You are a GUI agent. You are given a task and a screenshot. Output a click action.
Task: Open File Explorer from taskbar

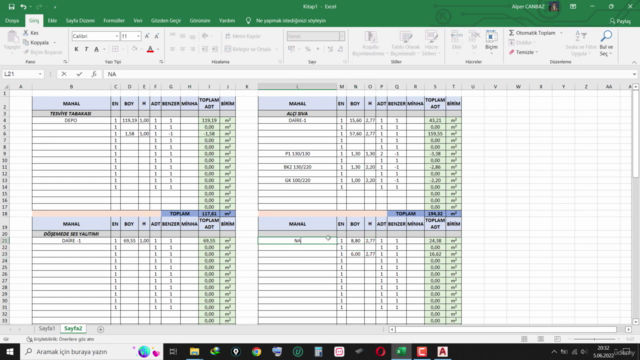[194, 351]
